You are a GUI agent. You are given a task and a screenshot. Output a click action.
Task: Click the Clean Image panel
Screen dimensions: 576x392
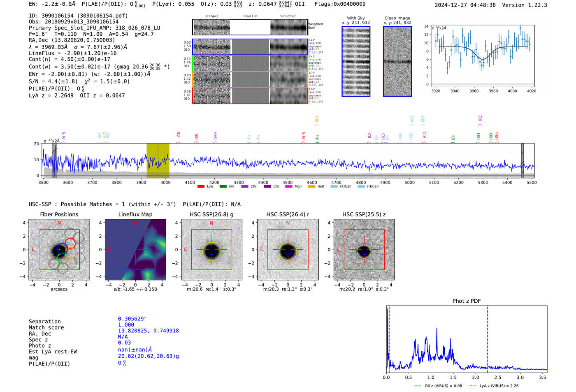coord(397,61)
